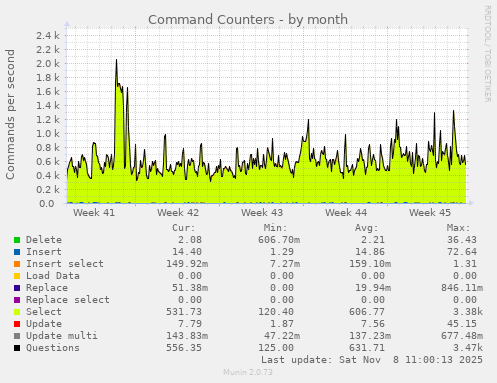The width and height of the screenshot is (497, 383).
Task: Click the orange Insert select legend swatch
Action: [17, 264]
